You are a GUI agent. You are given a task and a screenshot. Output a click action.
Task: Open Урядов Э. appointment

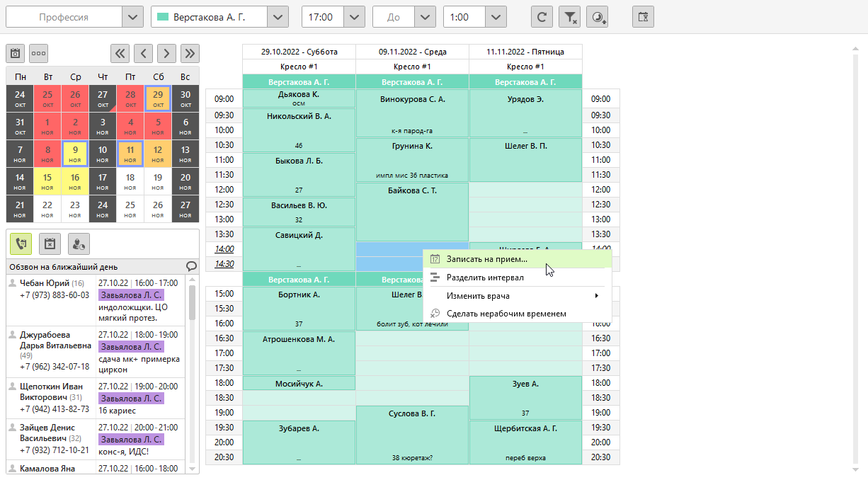pyautogui.click(x=525, y=113)
